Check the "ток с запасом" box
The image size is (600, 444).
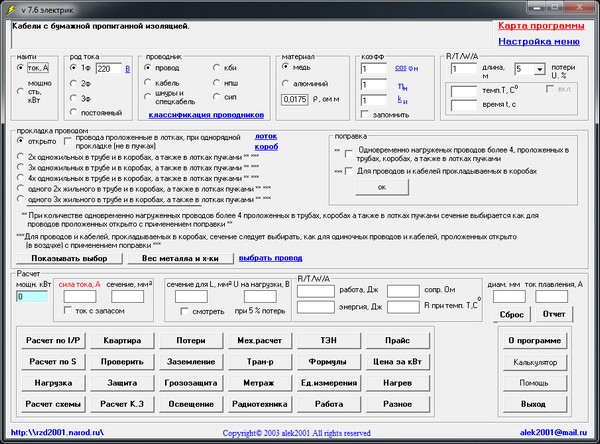[x=68, y=310]
